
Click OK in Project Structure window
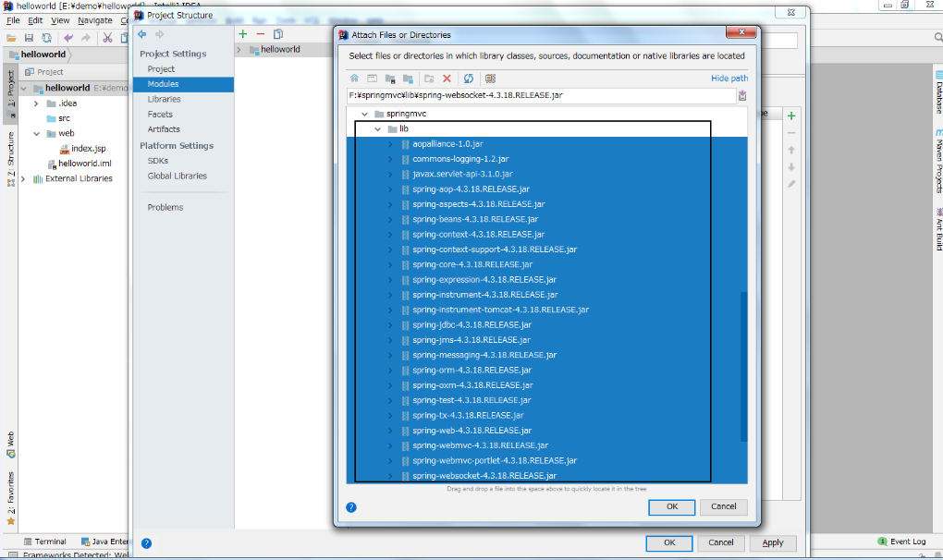pyautogui.click(x=669, y=543)
